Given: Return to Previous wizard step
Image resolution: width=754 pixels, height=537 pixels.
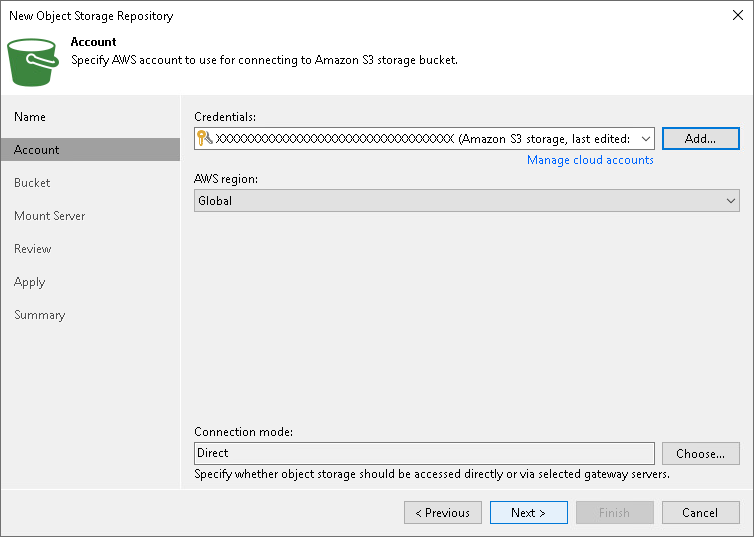Looking at the screenshot, I should [x=442, y=512].
